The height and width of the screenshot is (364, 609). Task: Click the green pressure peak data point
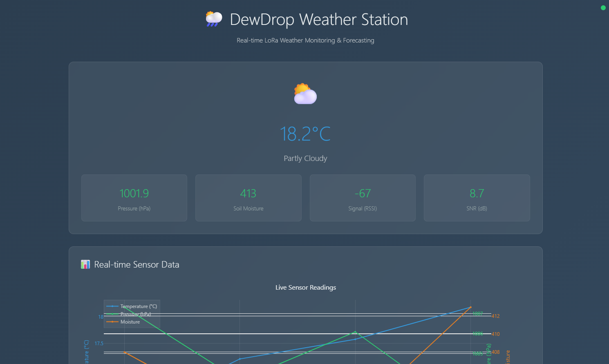pyautogui.click(x=355, y=332)
